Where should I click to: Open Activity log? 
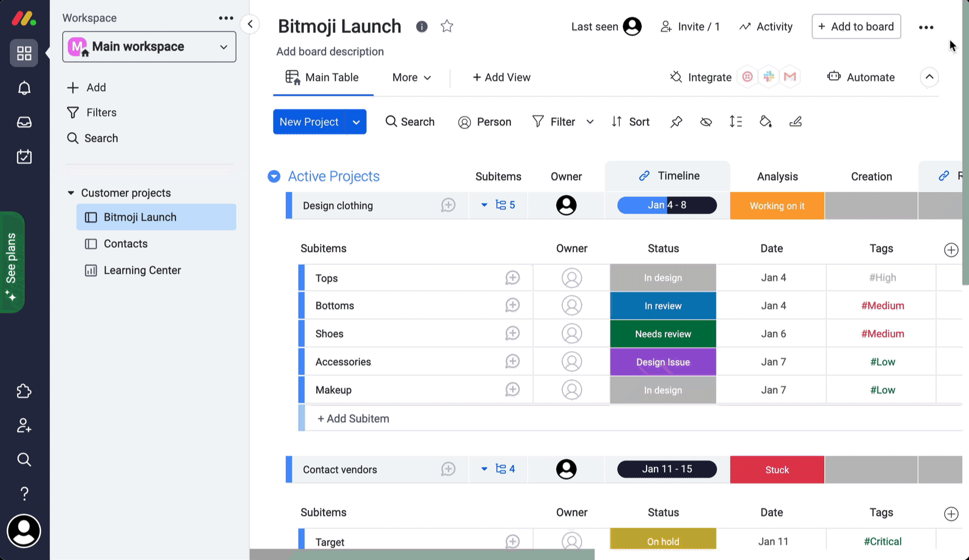(766, 27)
